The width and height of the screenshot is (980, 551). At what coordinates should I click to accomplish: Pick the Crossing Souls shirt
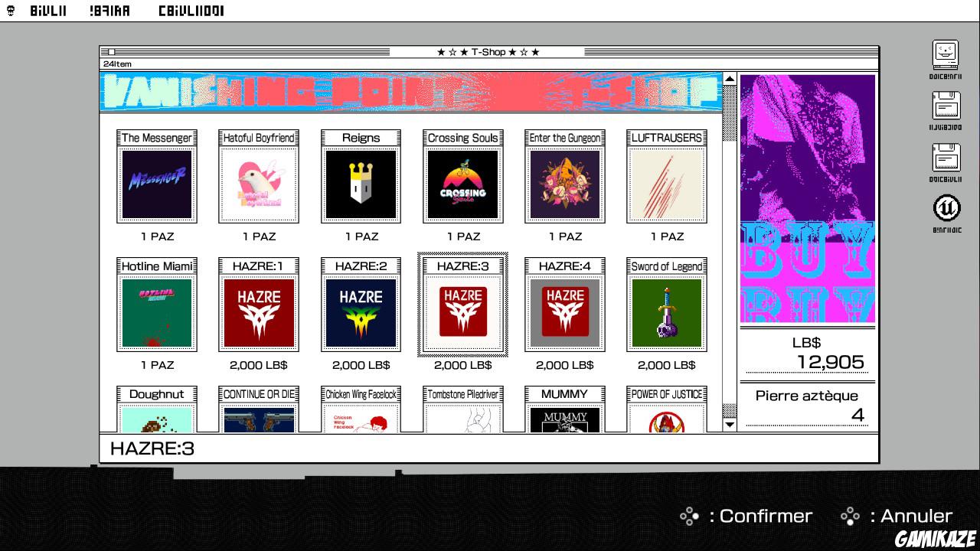[x=463, y=184]
